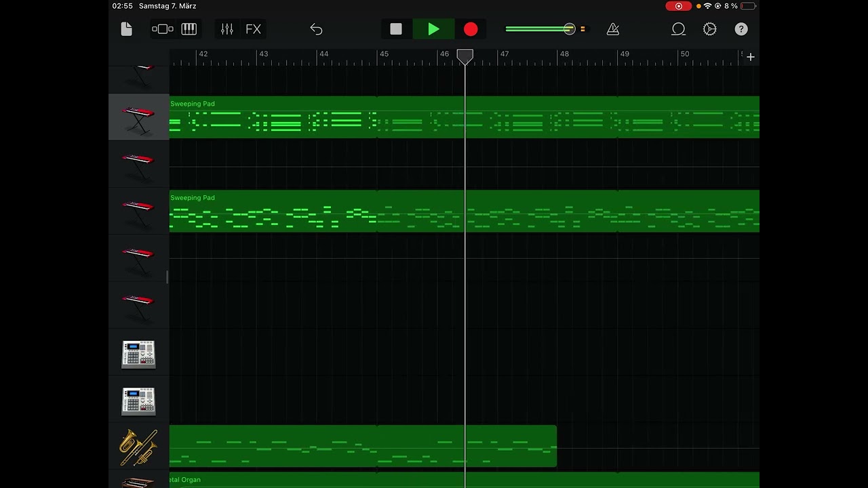The width and height of the screenshot is (868, 488).
Task: Click the master volume slider knob
Action: (x=570, y=29)
